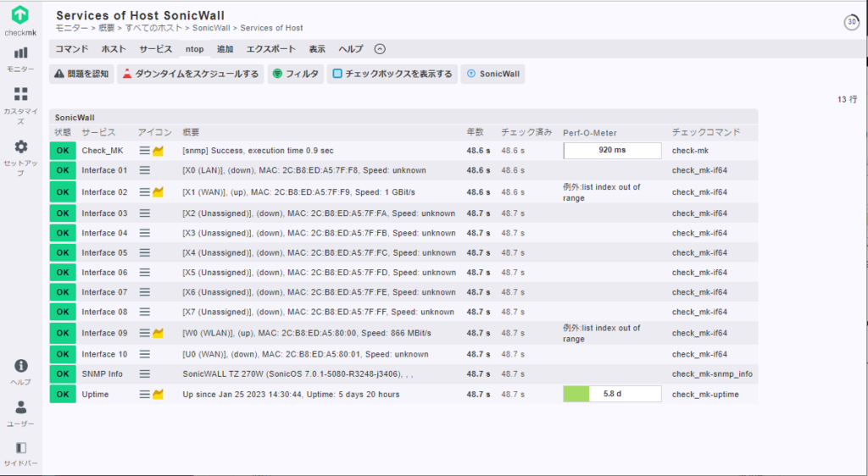Click the SonicWALL TZ 270W summary text

click(x=298, y=374)
